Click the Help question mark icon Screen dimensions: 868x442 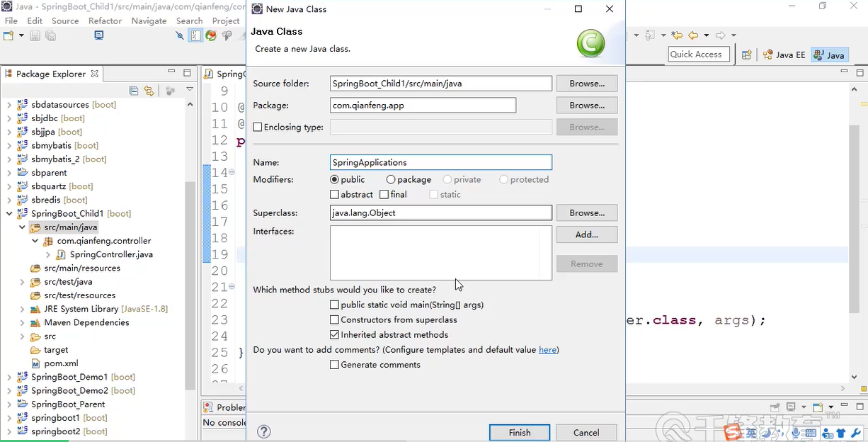point(264,431)
